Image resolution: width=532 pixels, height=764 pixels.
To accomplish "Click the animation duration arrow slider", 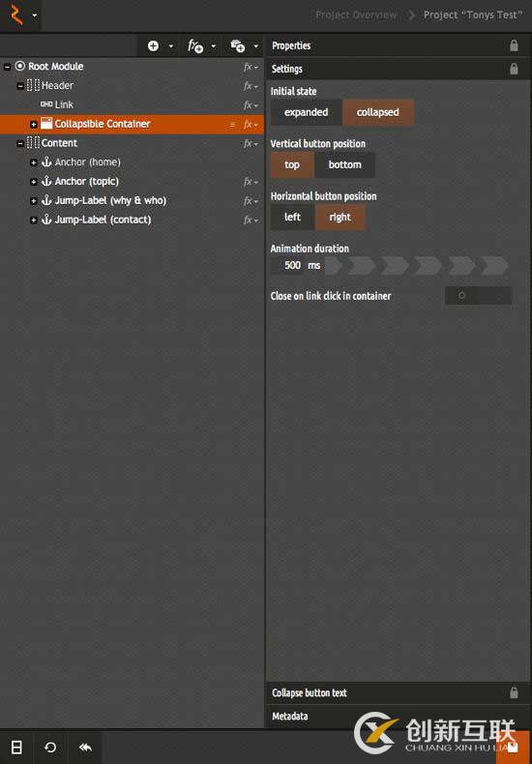I will [x=417, y=266].
